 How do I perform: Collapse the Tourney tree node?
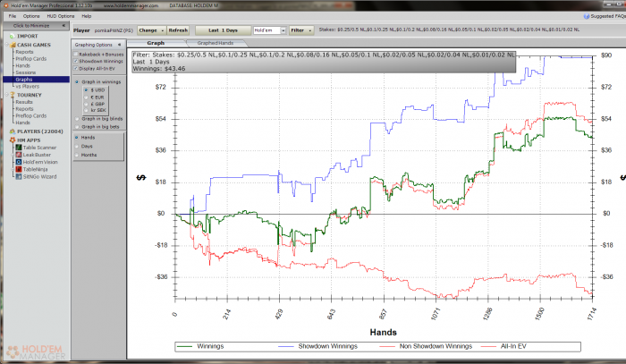[7, 95]
